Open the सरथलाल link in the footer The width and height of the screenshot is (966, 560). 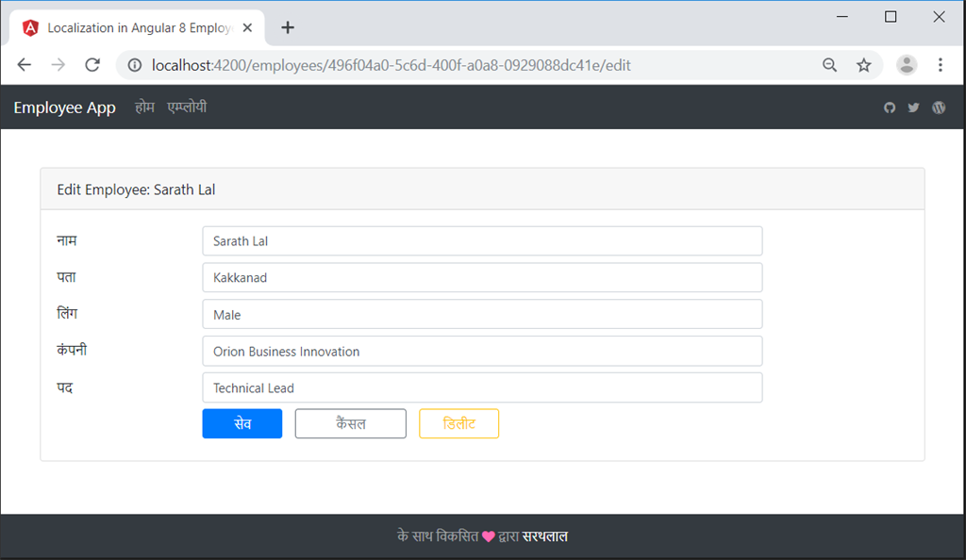pos(547,535)
